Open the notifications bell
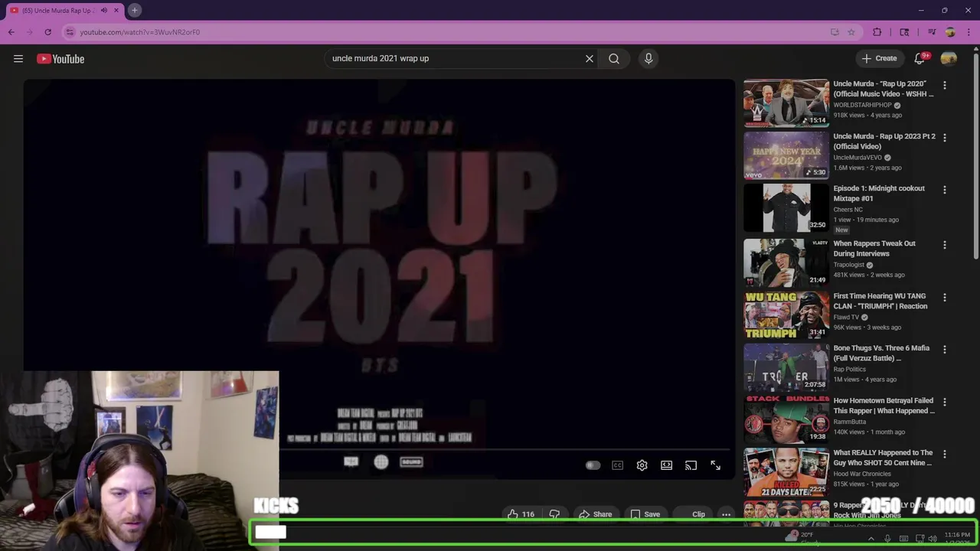This screenshot has height=551, width=980. coord(920,59)
